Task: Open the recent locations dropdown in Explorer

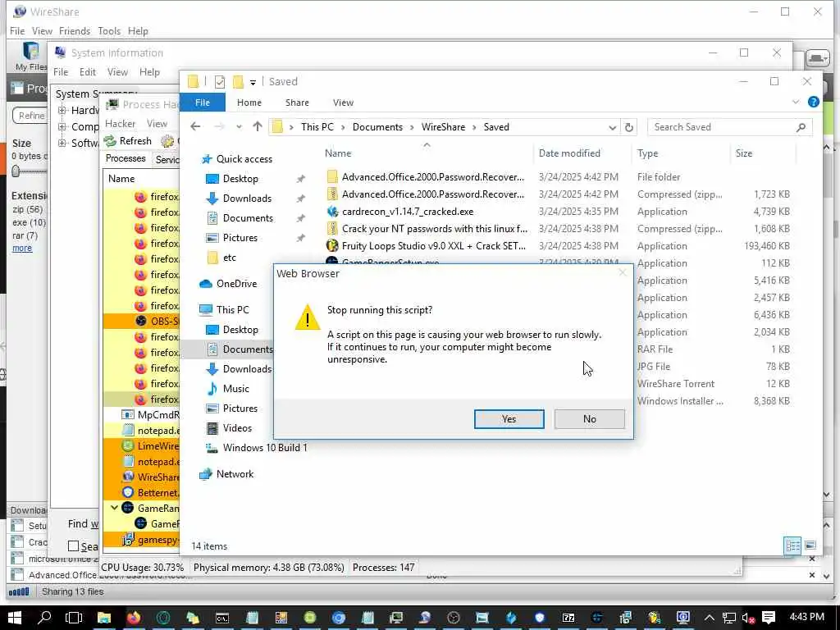Action: [239, 127]
